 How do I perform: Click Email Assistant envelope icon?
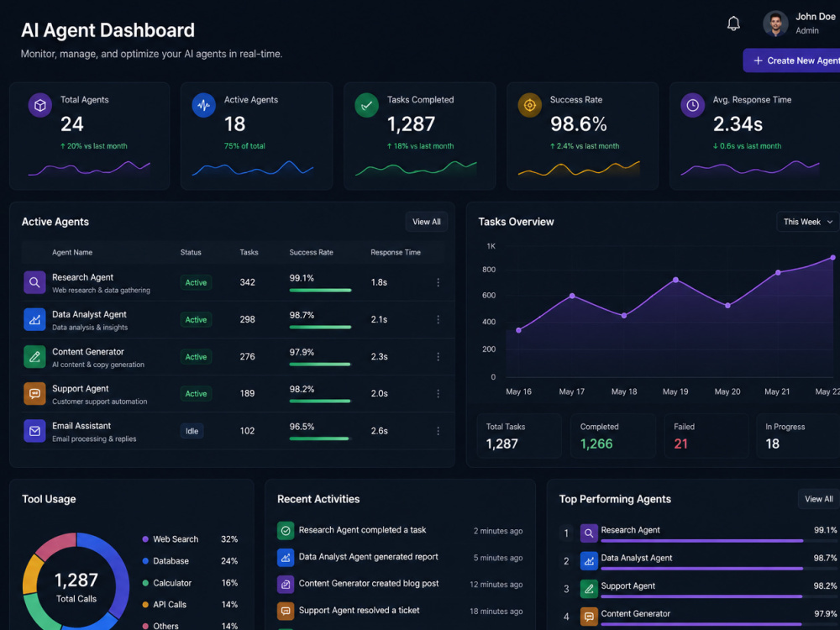[34, 431]
